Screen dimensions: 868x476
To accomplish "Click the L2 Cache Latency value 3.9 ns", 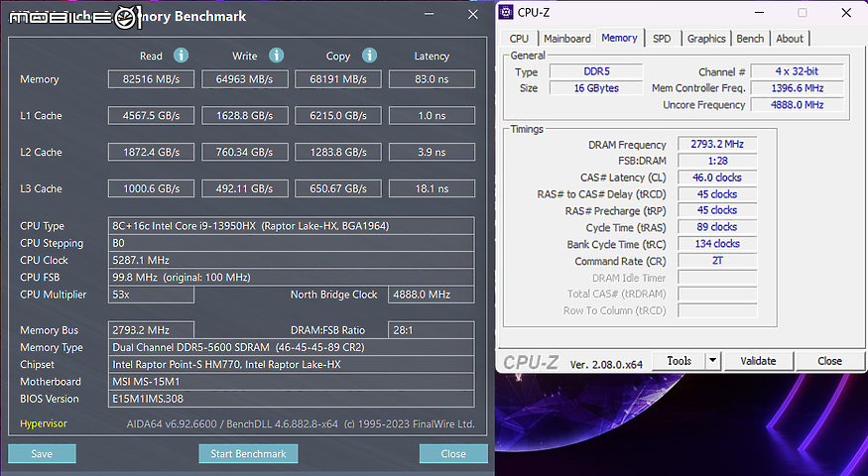I will (x=432, y=152).
